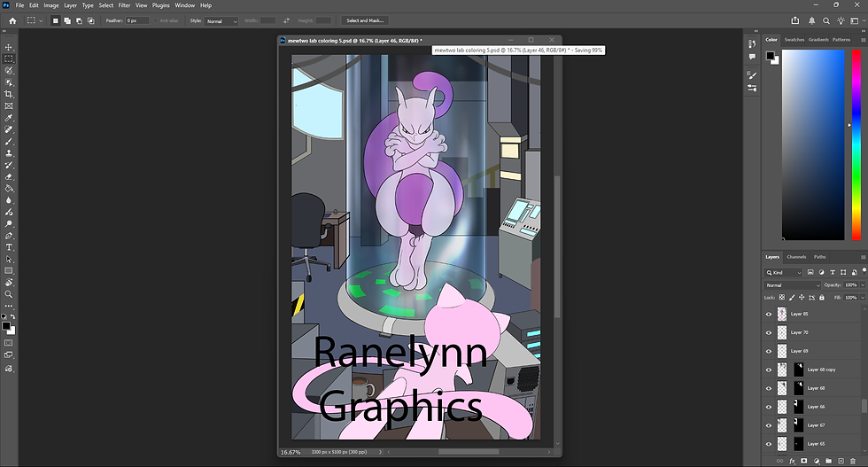Click the Feather input field
The height and width of the screenshot is (467, 868).
137,20
